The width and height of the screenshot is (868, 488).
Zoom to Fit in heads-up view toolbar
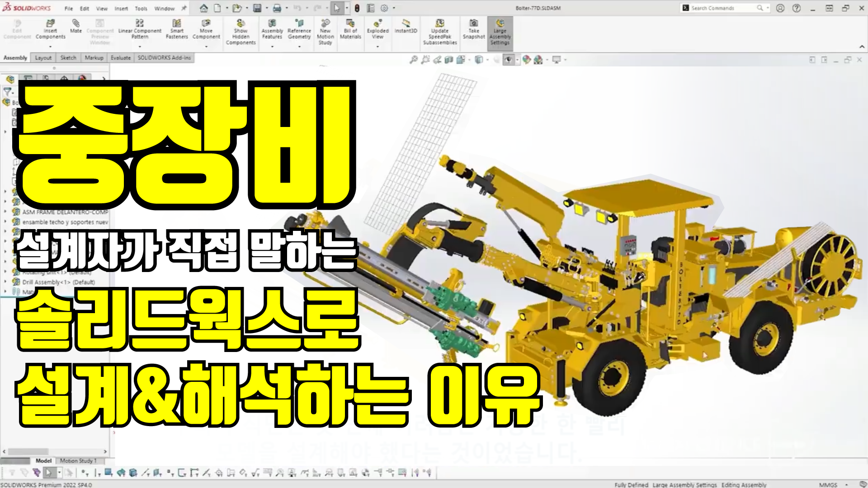pyautogui.click(x=414, y=60)
